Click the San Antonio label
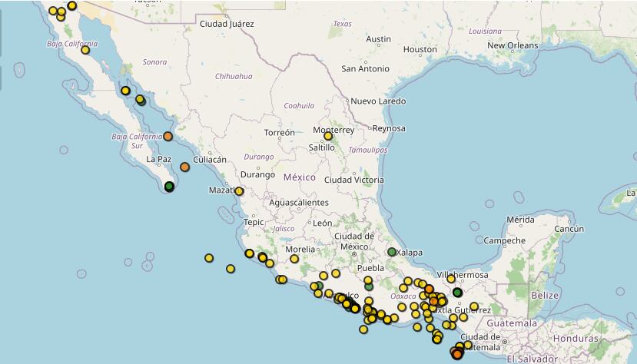The height and width of the screenshot is (364, 637). coord(365,68)
